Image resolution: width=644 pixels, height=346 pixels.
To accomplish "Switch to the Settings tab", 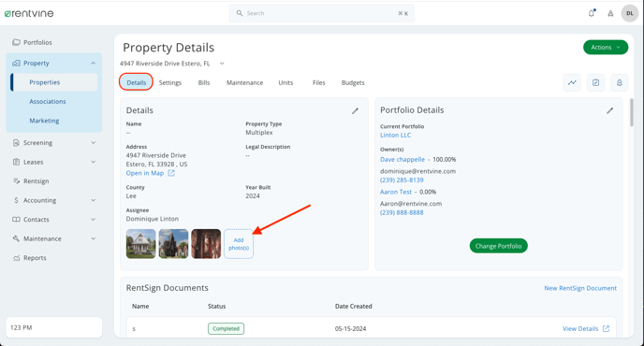I will tap(170, 82).
